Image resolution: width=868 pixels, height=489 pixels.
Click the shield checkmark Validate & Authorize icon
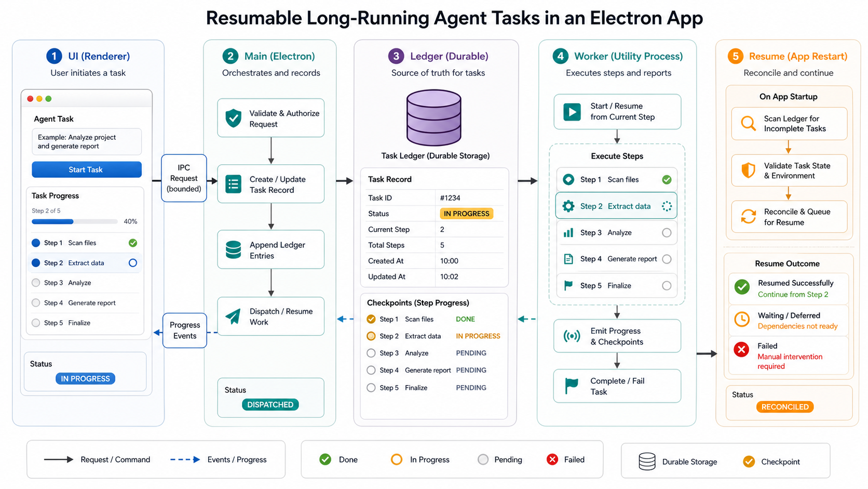tap(234, 118)
